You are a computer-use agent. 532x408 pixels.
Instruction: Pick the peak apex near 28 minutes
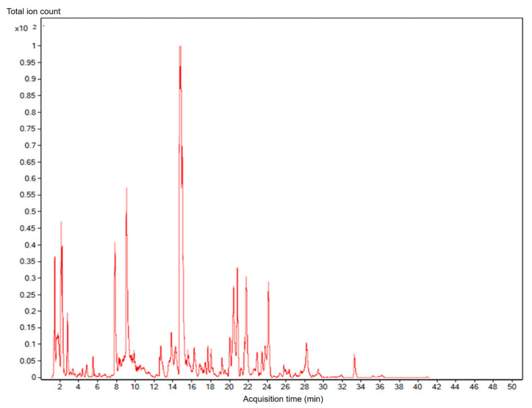coord(307,344)
